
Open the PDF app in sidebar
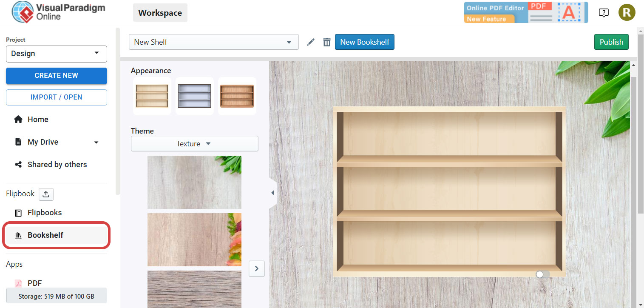pos(34,283)
